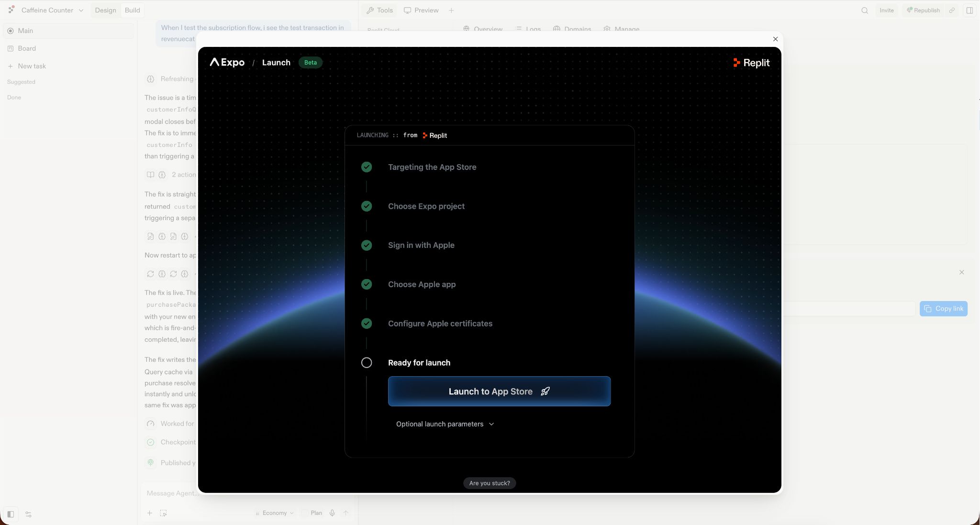Viewport: 980px width, 525px height.
Task: Click the Replit logo icon at top left
Action: (x=11, y=10)
